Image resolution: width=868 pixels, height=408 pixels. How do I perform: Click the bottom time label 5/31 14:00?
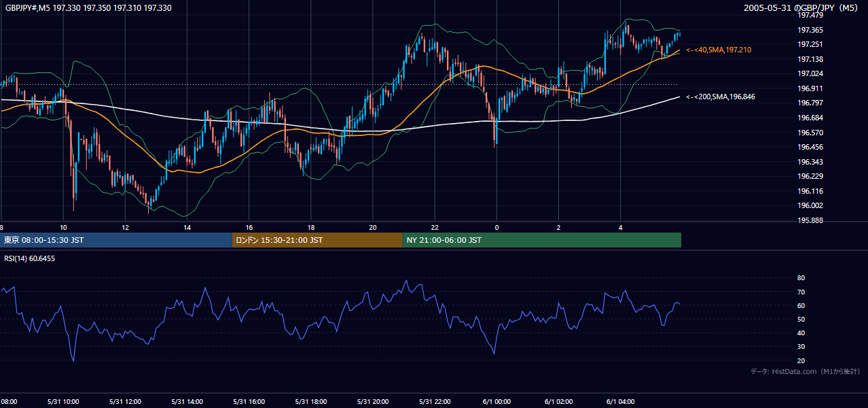coord(187,401)
